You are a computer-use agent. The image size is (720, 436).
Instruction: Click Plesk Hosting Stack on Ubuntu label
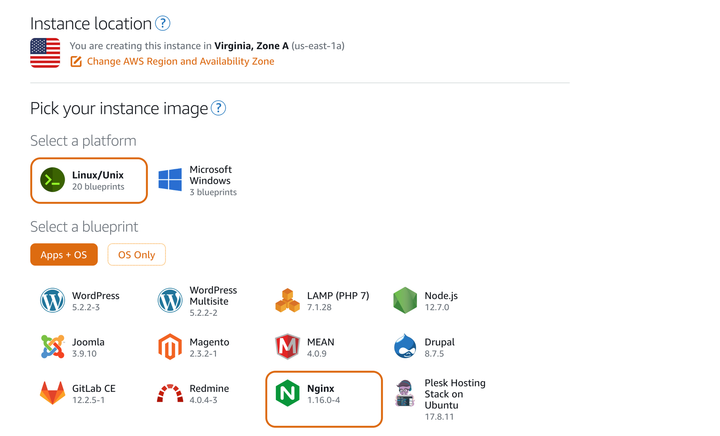point(455,394)
